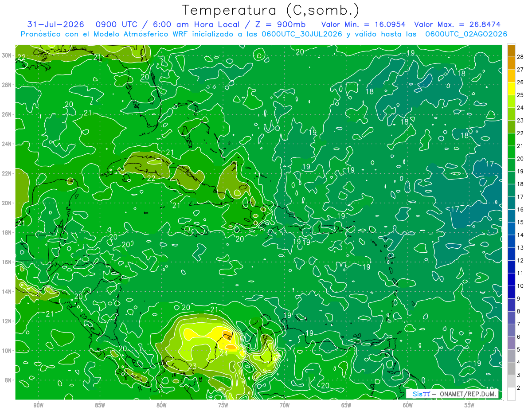Click the dark blue legend swatch between 9 and 10
Viewport: 532px width, 411px height.
click(x=511, y=292)
